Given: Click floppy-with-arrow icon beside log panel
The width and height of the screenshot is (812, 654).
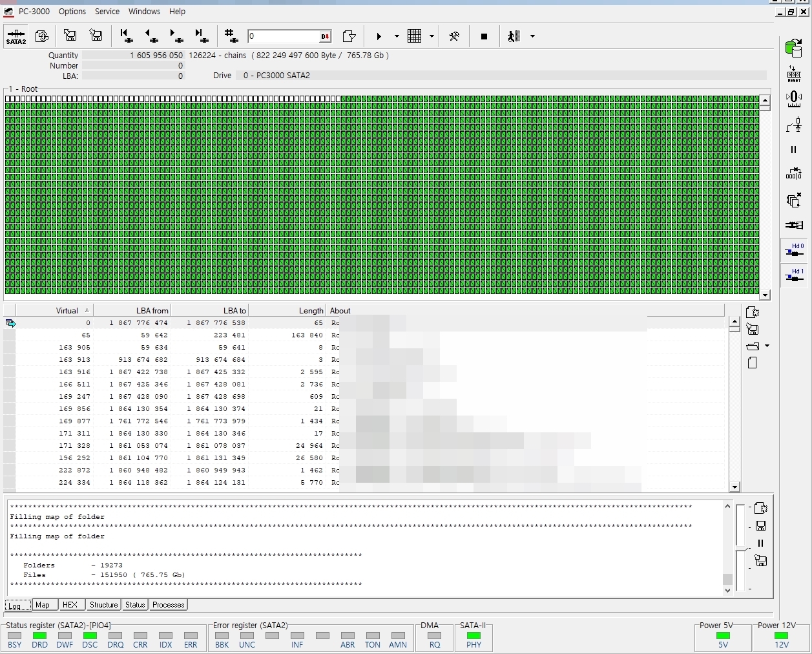Looking at the screenshot, I should [760, 561].
